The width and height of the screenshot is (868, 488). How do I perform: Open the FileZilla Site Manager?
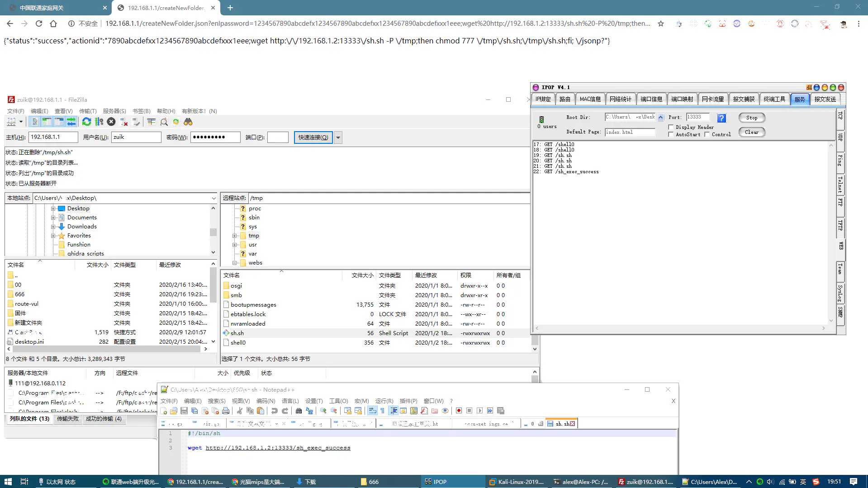pyautogui.click(x=11, y=122)
